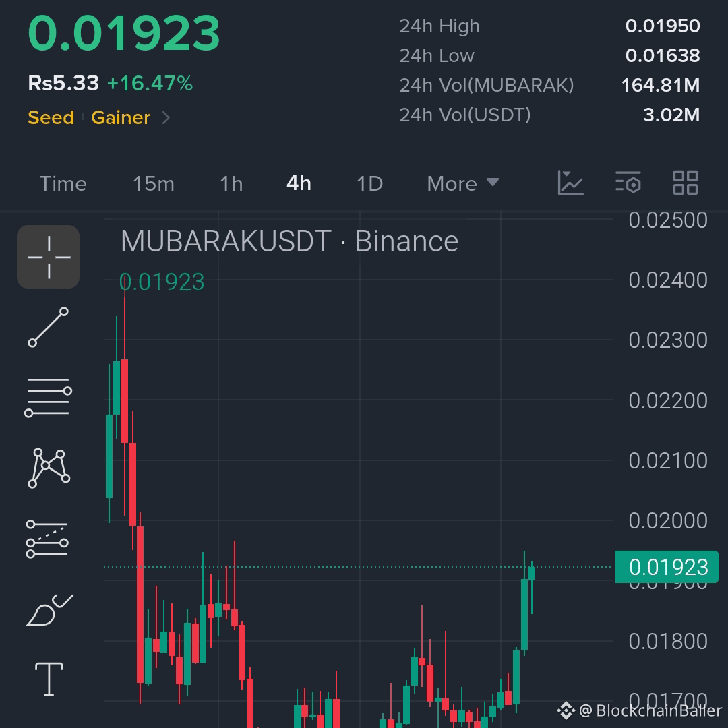Select the text annotation tool
The height and width of the screenshot is (728, 728).
point(49,679)
